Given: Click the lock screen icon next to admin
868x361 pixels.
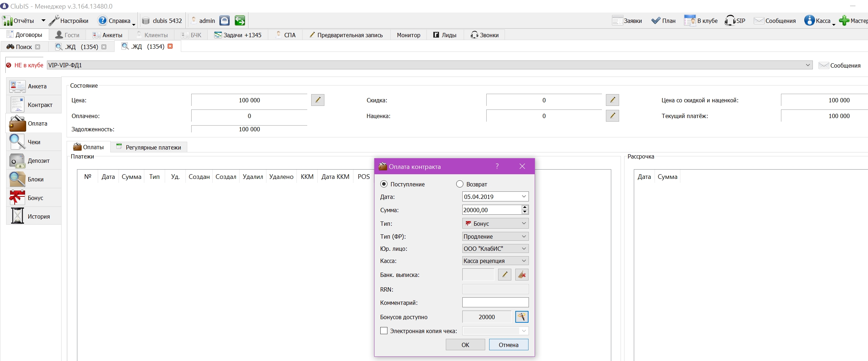Looking at the screenshot, I should pyautogui.click(x=225, y=20).
